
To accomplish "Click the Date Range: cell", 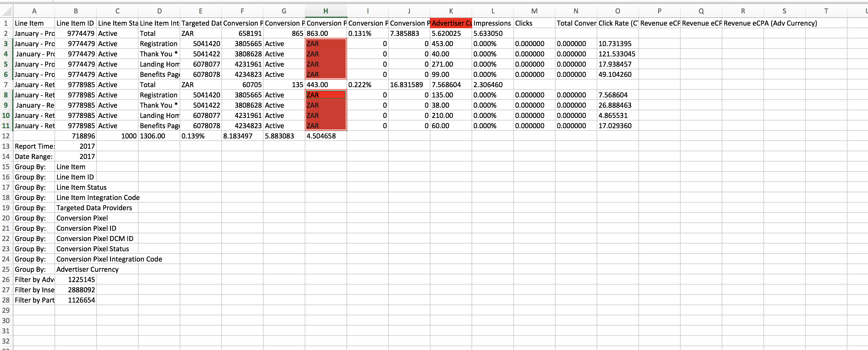I will pos(34,156).
